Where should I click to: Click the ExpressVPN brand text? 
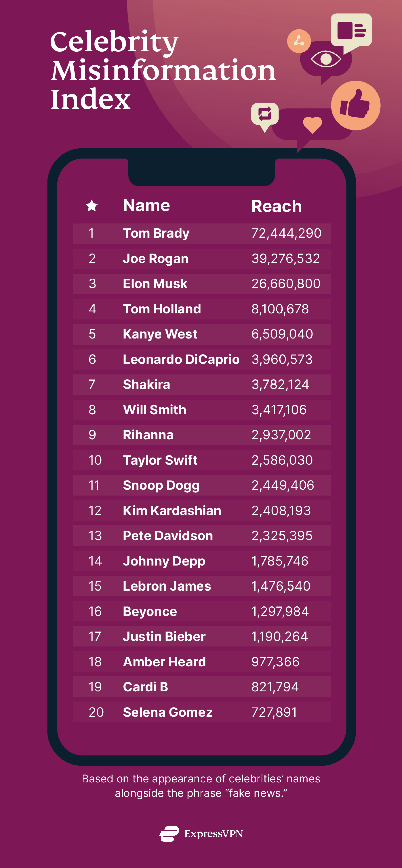(214, 834)
